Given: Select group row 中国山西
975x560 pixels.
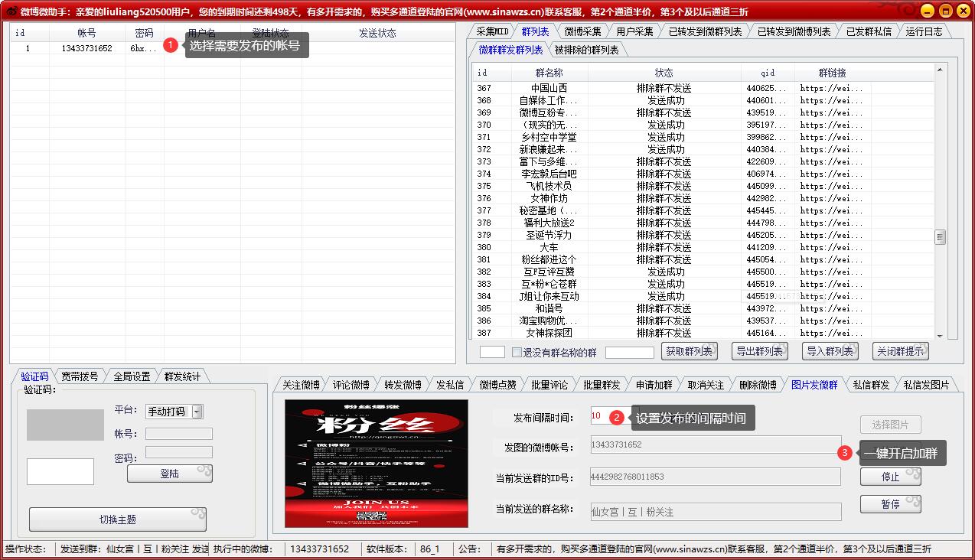Looking at the screenshot, I should coord(703,88).
